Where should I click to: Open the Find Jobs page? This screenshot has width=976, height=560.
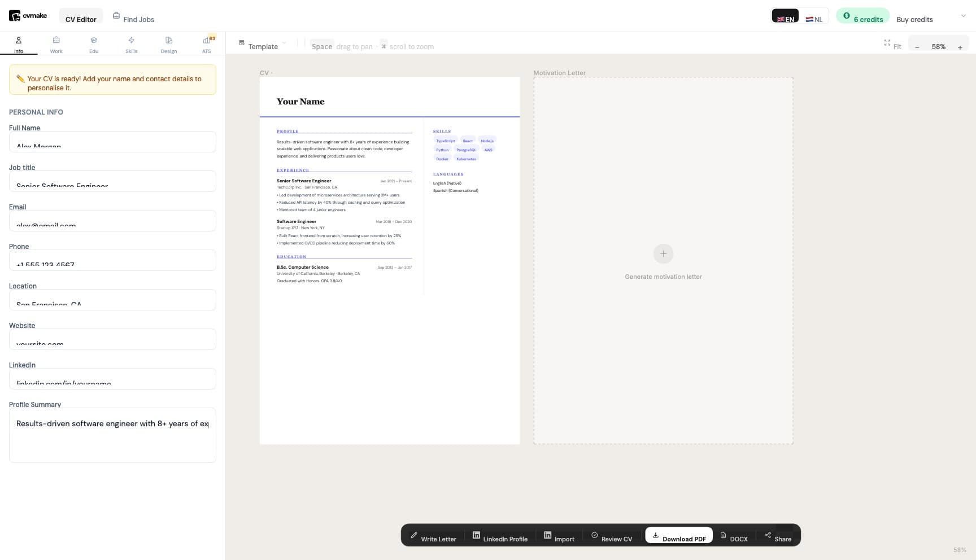click(x=133, y=19)
